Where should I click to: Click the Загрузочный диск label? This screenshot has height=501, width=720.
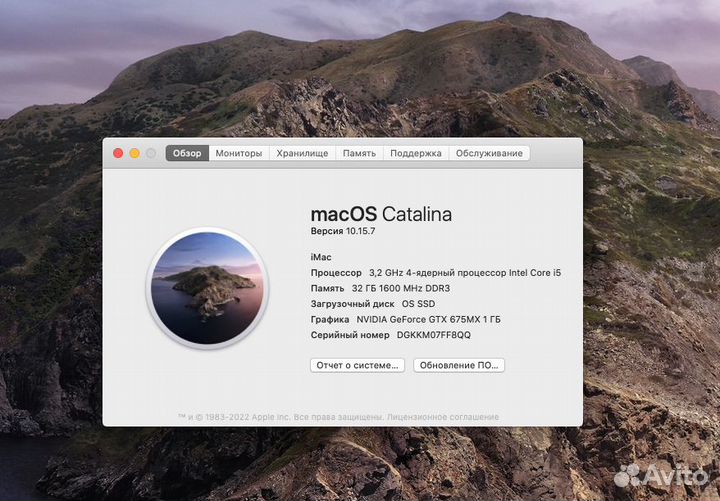point(352,304)
